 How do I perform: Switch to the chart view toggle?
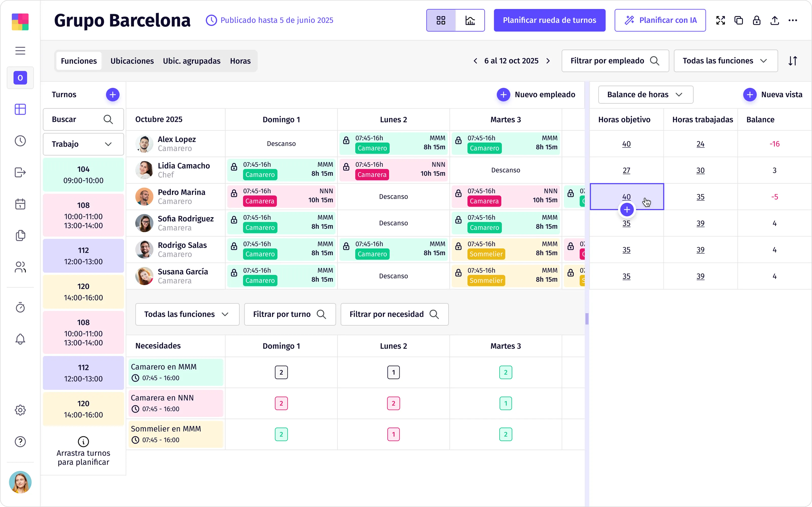click(x=470, y=21)
